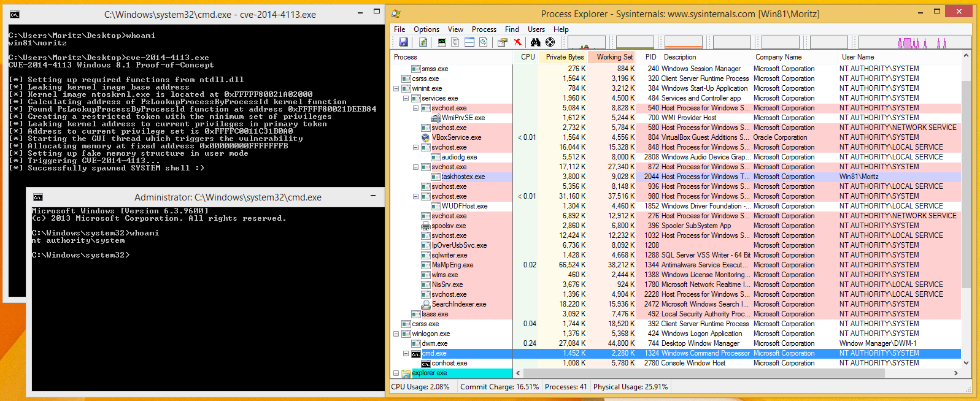Collapse the wininit.exe tree node
Image resolution: width=980 pixels, height=401 pixels.
pos(396,88)
